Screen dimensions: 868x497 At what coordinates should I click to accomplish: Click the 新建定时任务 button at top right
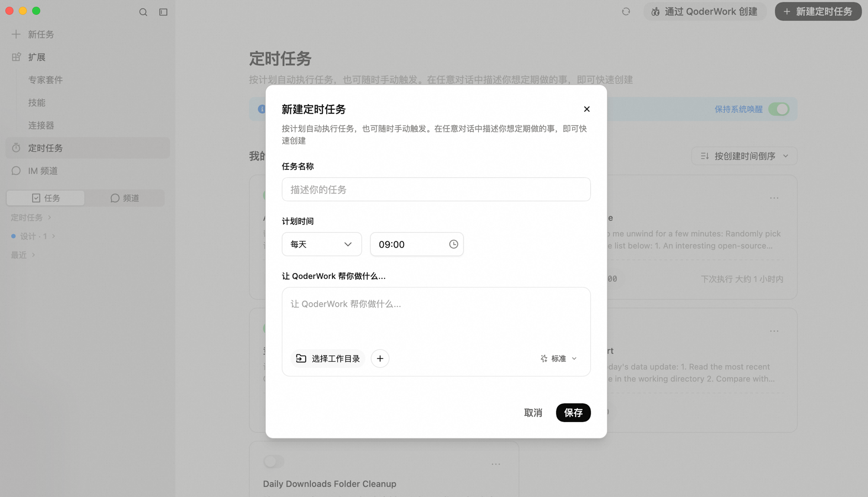[x=818, y=12]
